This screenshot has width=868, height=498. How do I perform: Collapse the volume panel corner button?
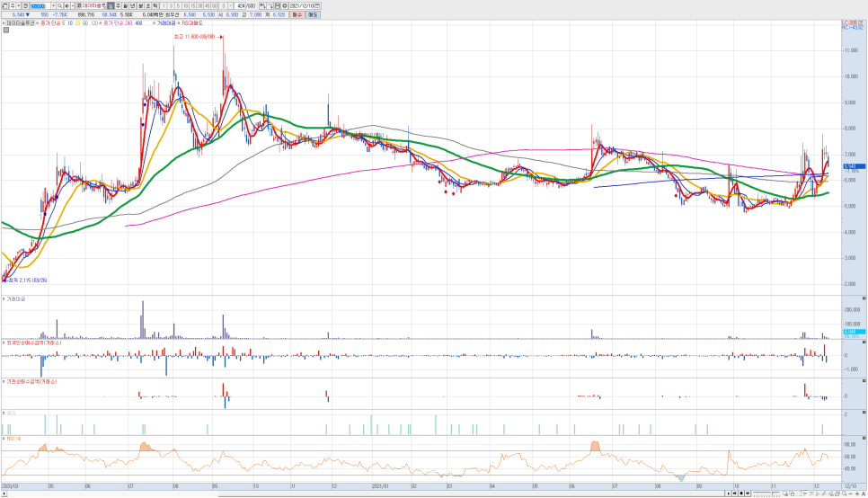pyautogui.click(x=864, y=298)
